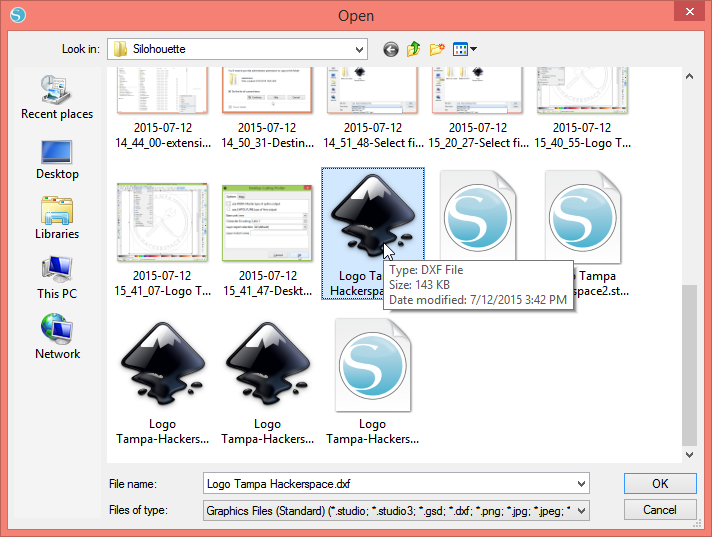Expand the File name dropdown arrow

[581, 484]
